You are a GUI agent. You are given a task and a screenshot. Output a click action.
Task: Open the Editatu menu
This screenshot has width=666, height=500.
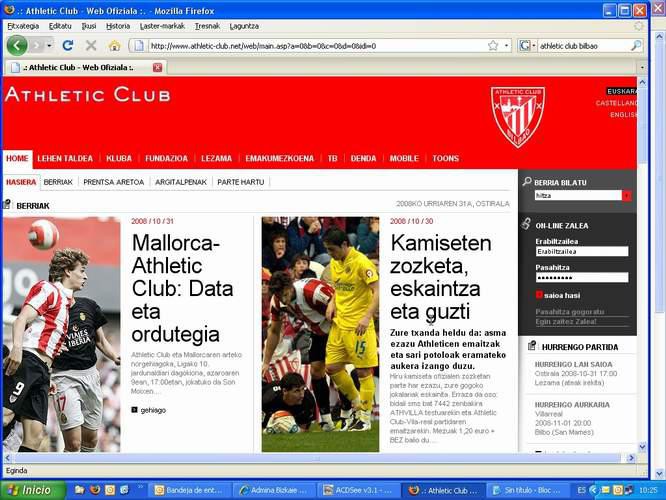click(60, 26)
